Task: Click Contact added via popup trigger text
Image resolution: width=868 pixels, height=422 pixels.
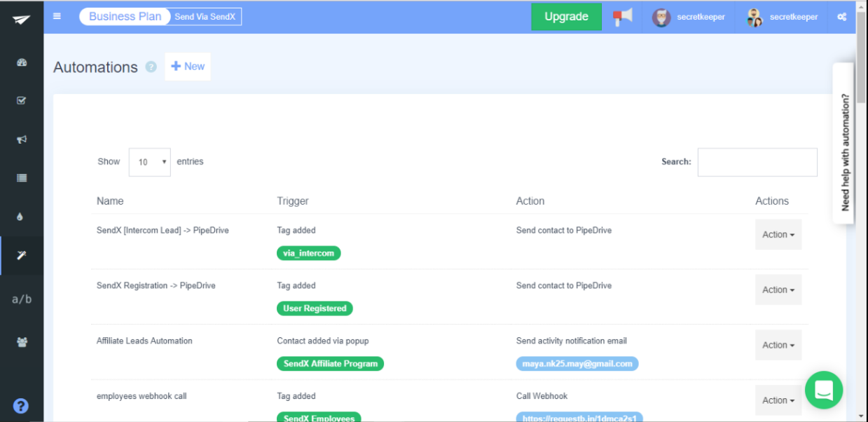Action: [323, 341]
